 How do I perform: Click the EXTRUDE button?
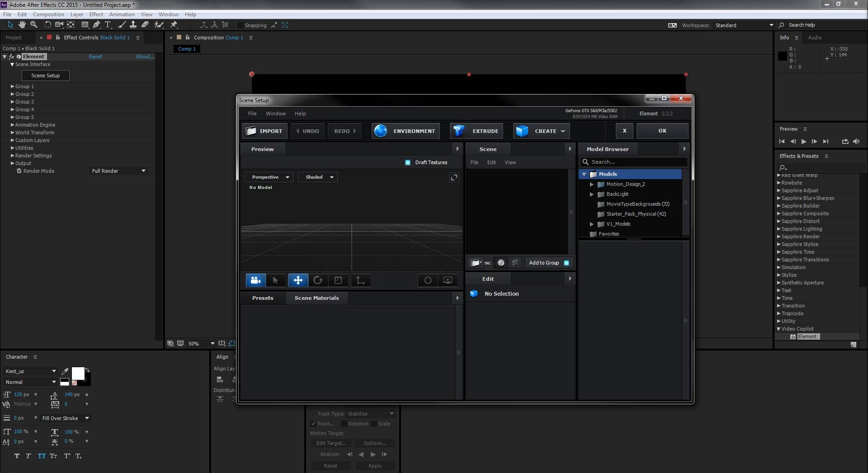point(476,131)
